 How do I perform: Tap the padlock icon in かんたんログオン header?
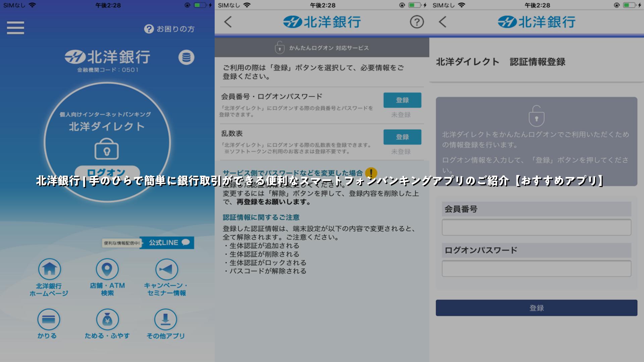point(279,48)
